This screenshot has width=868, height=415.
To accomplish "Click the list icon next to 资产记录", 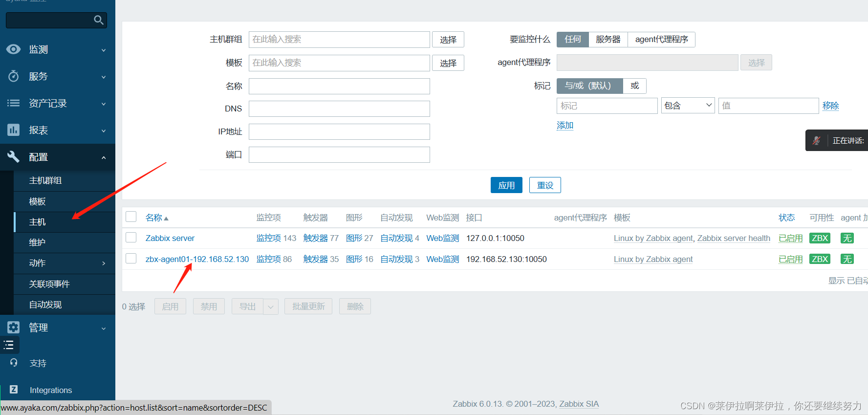I will (x=13, y=103).
